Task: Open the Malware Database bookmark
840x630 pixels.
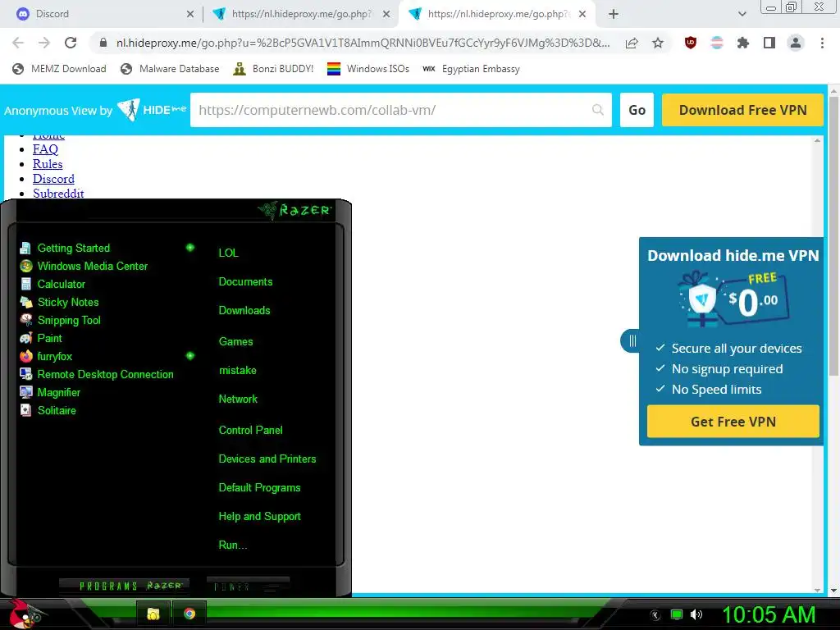Action: click(x=170, y=69)
